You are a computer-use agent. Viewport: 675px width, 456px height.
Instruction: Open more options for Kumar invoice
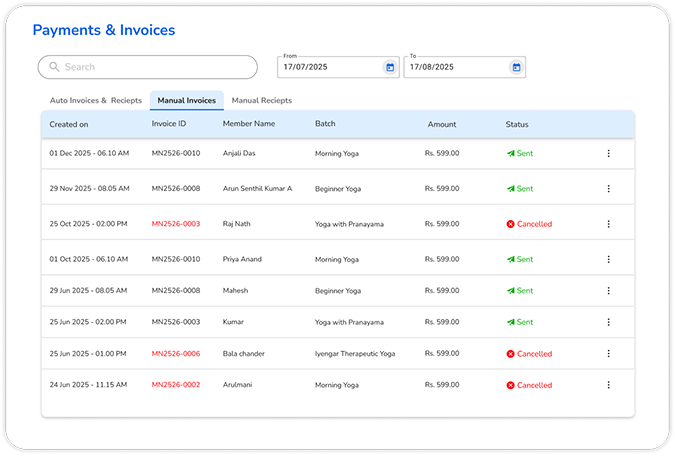coord(608,322)
